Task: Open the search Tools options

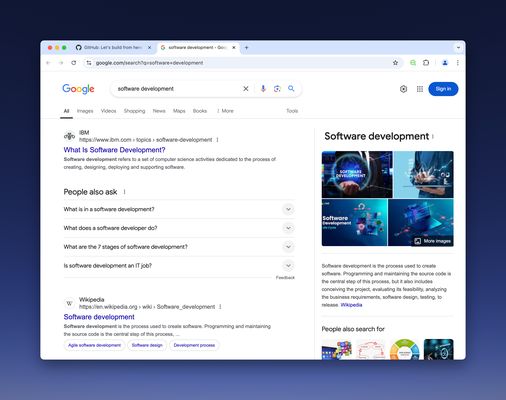Action: pos(292,111)
